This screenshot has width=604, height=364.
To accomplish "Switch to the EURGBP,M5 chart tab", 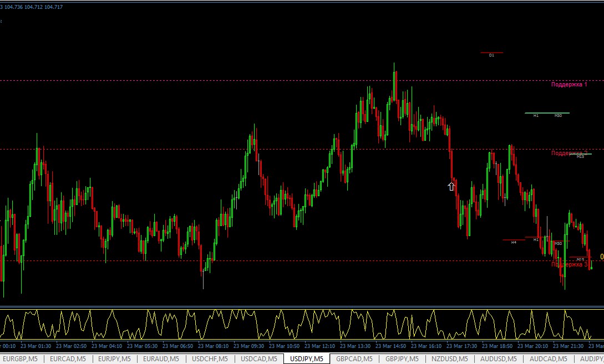I will tap(20, 358).
